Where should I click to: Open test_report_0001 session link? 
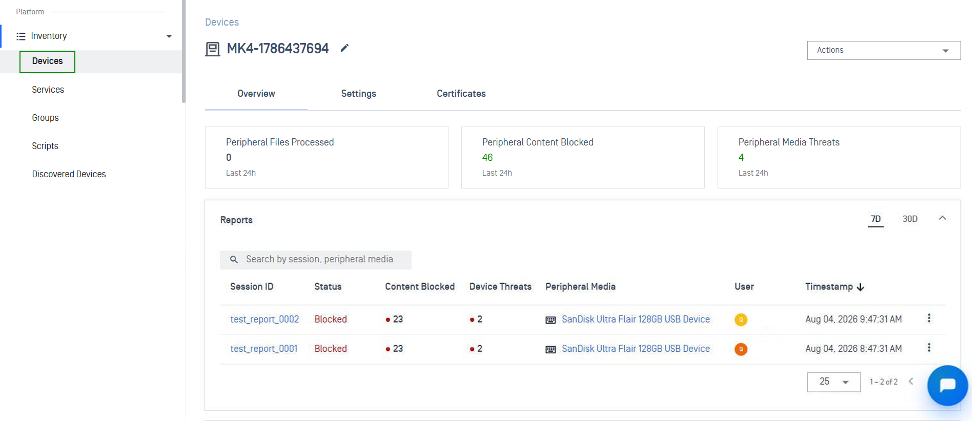pyautogui.click(x=264, y=349)
